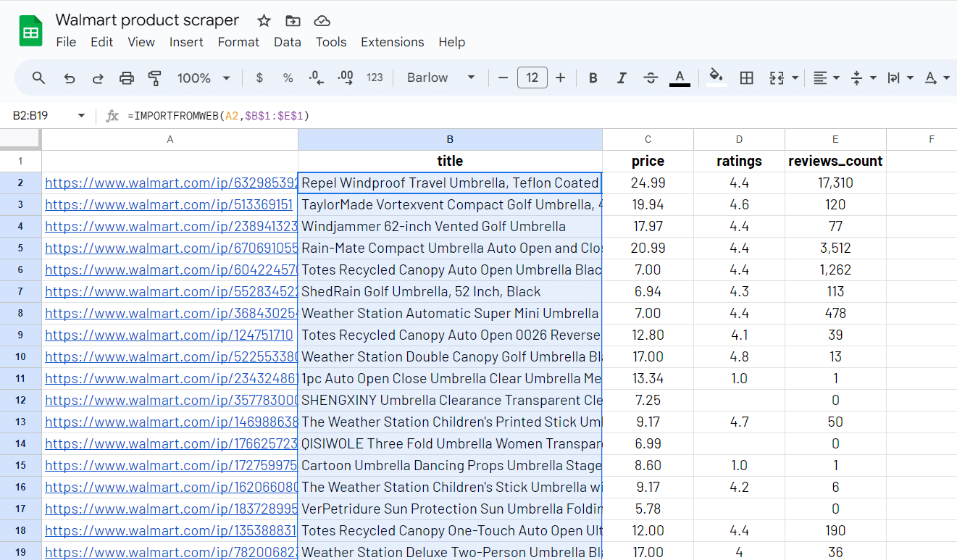The height and width of the screenshot is (560, 957).
Task: Click the Move to folder icon
Action: pos(293,21)
